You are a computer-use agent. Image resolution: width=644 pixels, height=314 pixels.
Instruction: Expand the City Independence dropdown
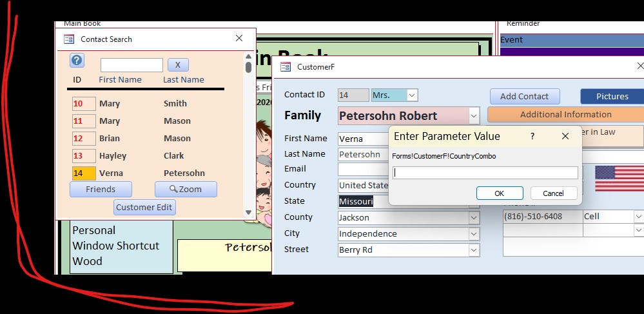[x=474, y=233]
